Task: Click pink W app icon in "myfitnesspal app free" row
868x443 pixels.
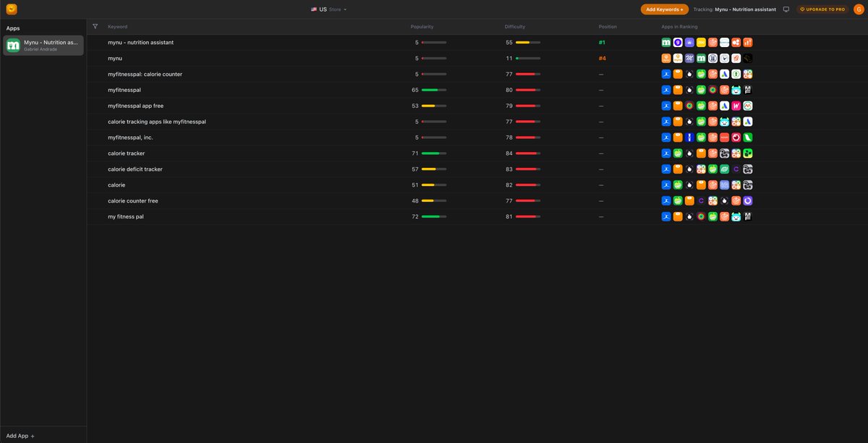Action: (736, 106)
